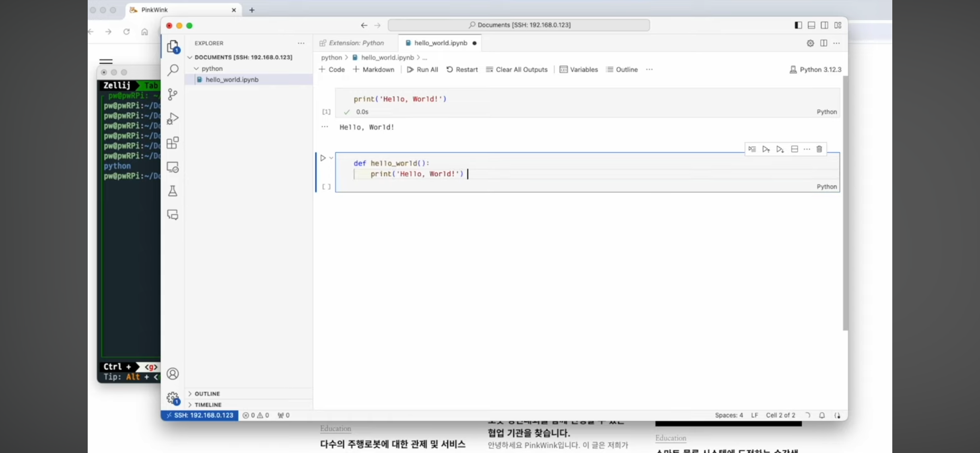Toggle the secondary side bar

(824, 25)
